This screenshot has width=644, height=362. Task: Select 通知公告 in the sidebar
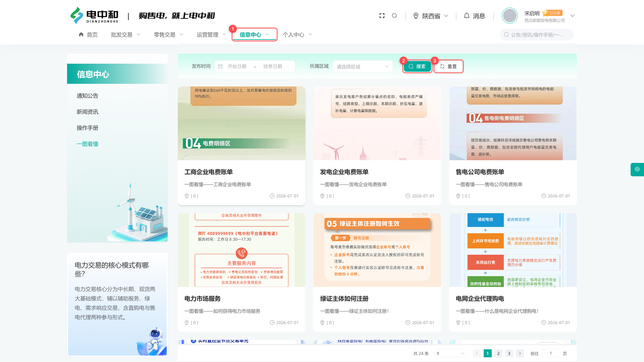coord(88,96)
